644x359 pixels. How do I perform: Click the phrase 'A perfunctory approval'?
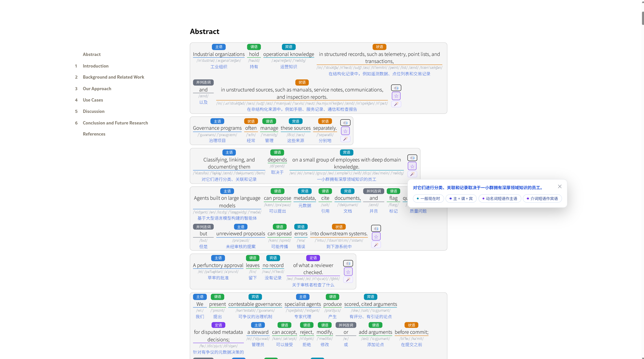[x=218, y=265]
